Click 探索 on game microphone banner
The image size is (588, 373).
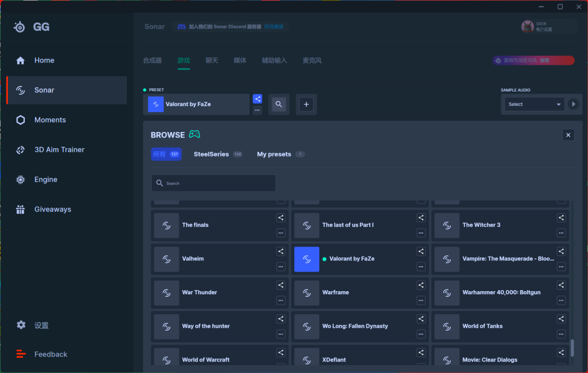tap(544, 60)
